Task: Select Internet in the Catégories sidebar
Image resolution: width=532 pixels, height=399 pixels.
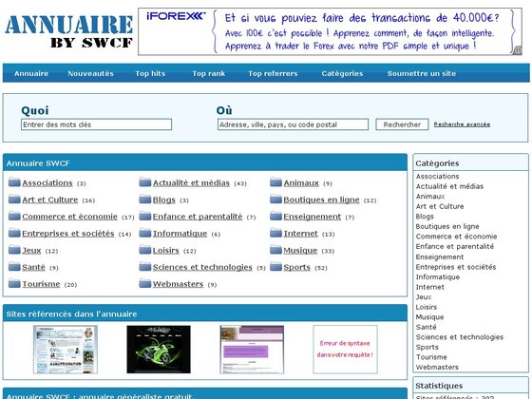Action: [x=429, y=287]
